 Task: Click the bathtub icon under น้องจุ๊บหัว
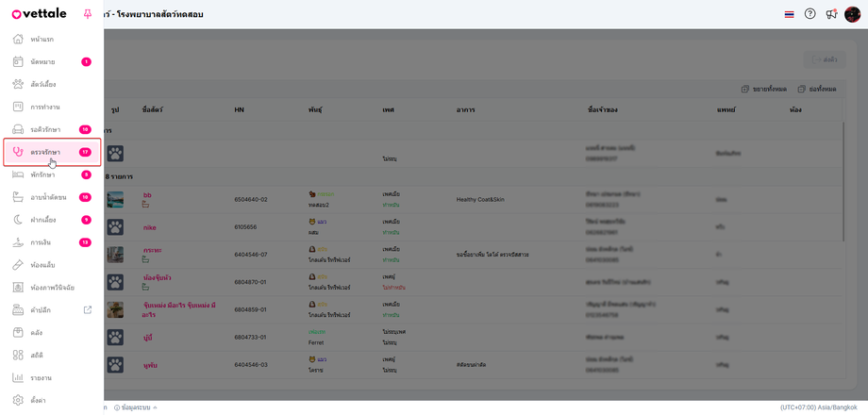click(146, 287)
